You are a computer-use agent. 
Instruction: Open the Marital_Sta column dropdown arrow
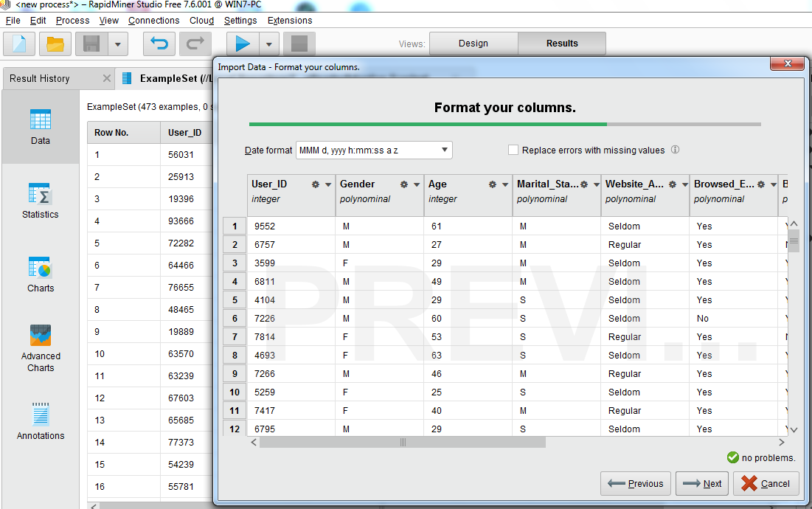(595, 184)
